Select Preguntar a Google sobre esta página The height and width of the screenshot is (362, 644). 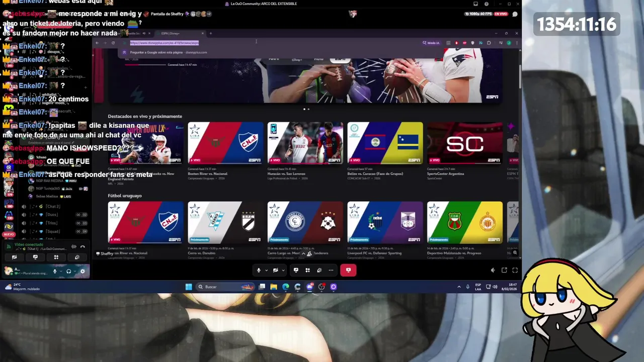pyautogui.click(x=169, y=52)
